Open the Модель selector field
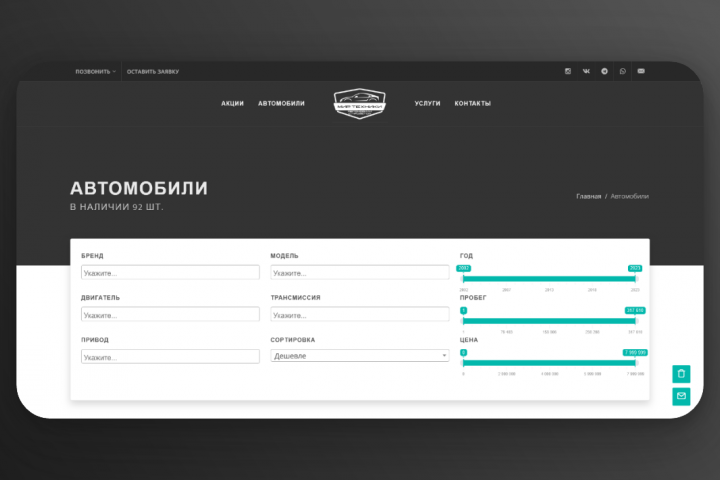720x480 pixels. (x=360, y=272)
